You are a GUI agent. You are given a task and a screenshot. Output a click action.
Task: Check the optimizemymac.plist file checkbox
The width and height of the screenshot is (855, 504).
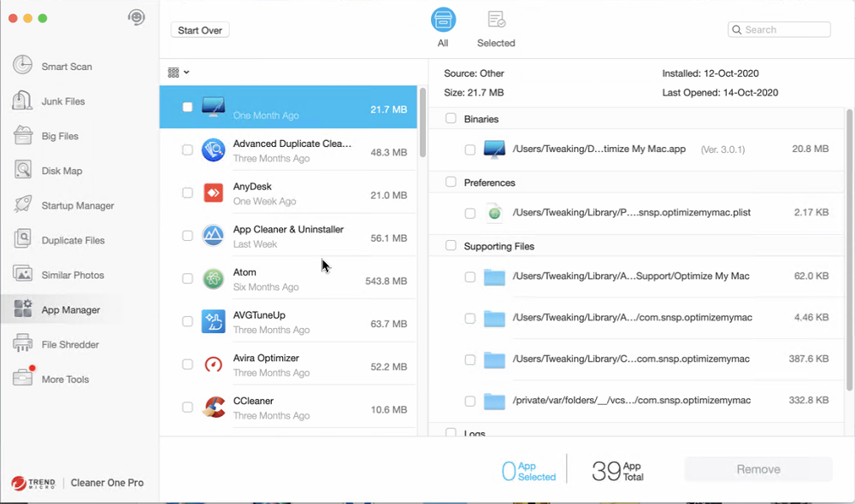tap(470, 213)
